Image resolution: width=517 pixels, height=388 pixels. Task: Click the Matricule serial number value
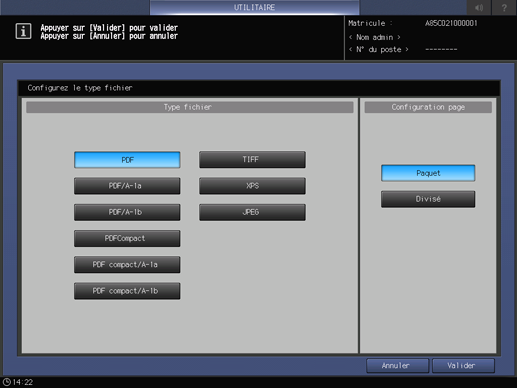click(x=451, y=23)
